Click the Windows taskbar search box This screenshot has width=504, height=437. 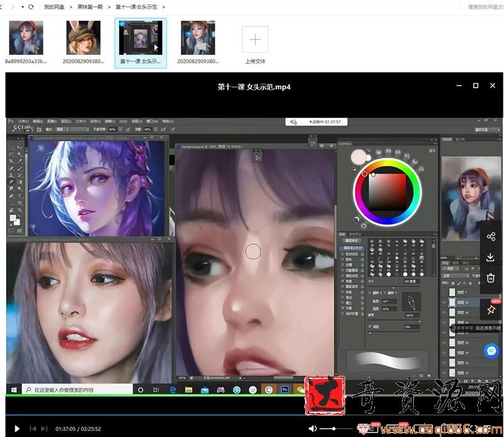click(x=77, y=390)
